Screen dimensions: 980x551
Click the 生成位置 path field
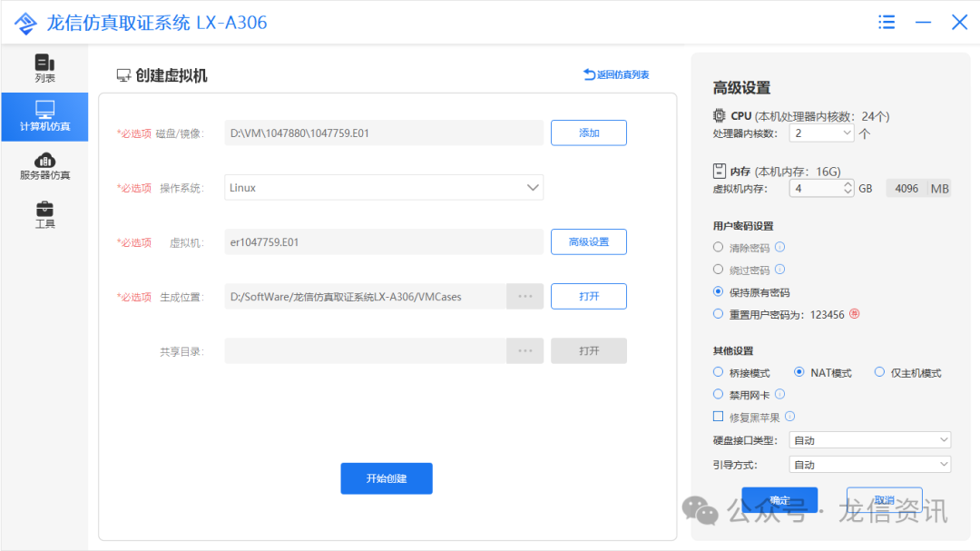pos(365,297)
